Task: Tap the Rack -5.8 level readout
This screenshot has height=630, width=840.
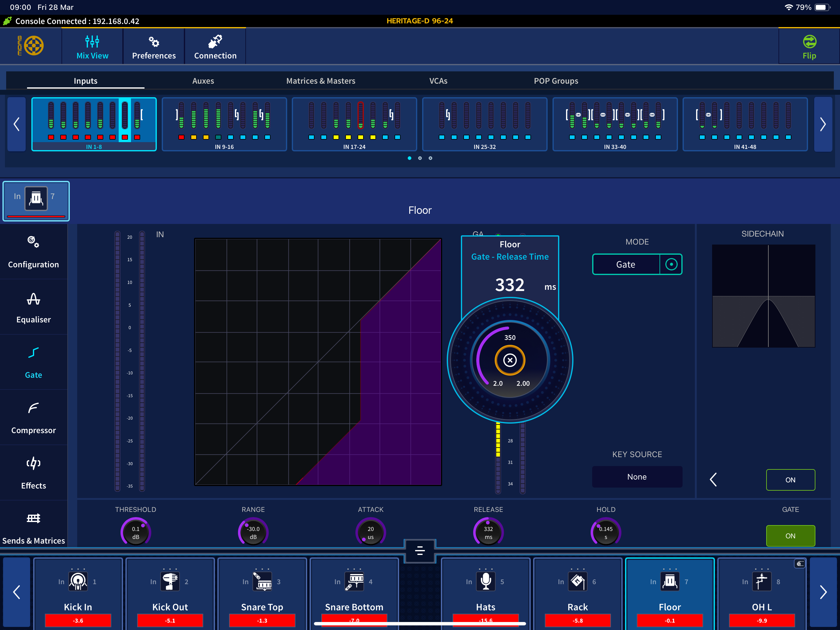Action: point(578,620)
